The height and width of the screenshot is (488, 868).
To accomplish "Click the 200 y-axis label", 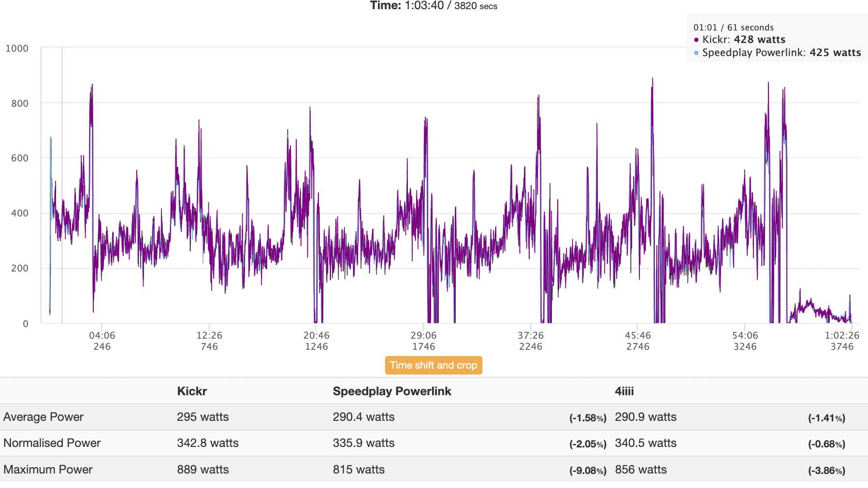I will pyautogui.click(x=20, y=268).
